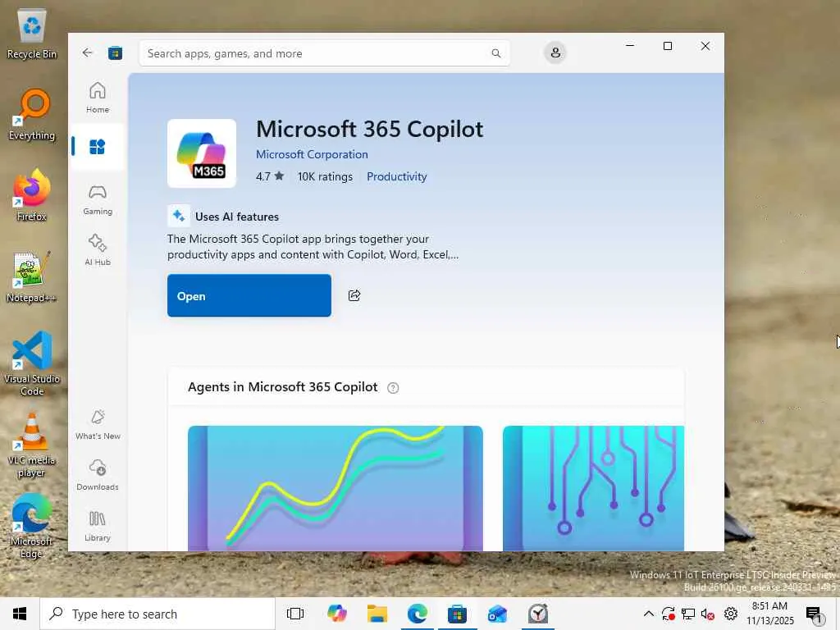Show hidden system tray icons chevron
This screenshot has width=840, height=630.
(648, 614)
